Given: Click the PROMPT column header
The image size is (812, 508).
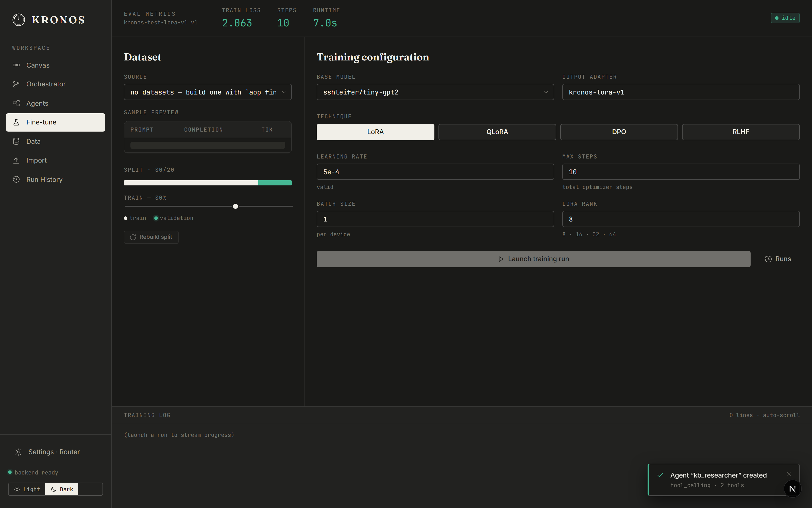Looking at the screenshot, I should (x=142, y=130).
